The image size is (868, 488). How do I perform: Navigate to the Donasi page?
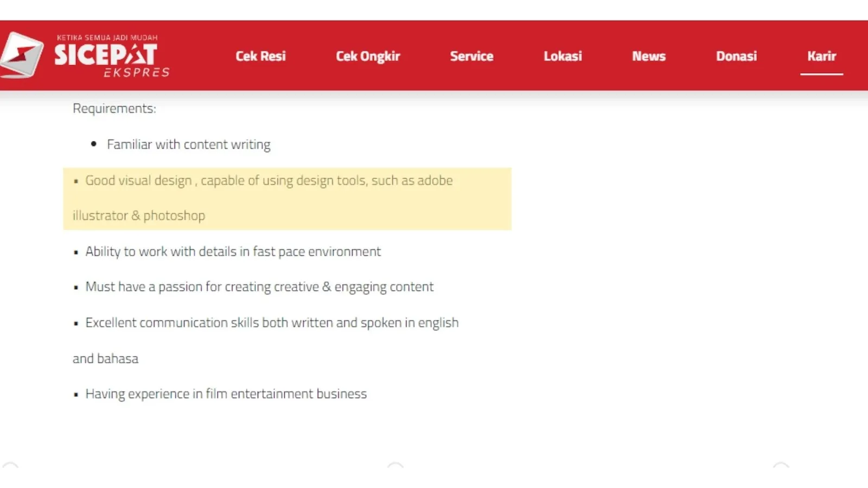pyautogui.click(x=736, y=56)
